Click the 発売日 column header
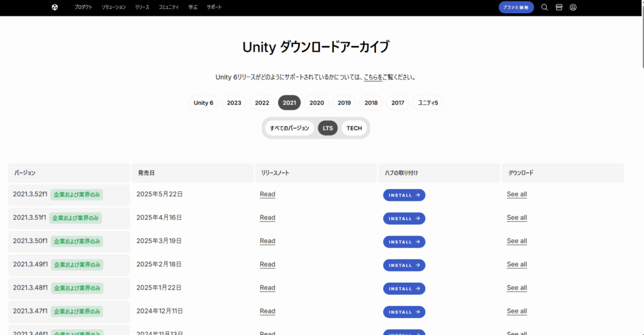Screen dimensions: 644x335 192,173
